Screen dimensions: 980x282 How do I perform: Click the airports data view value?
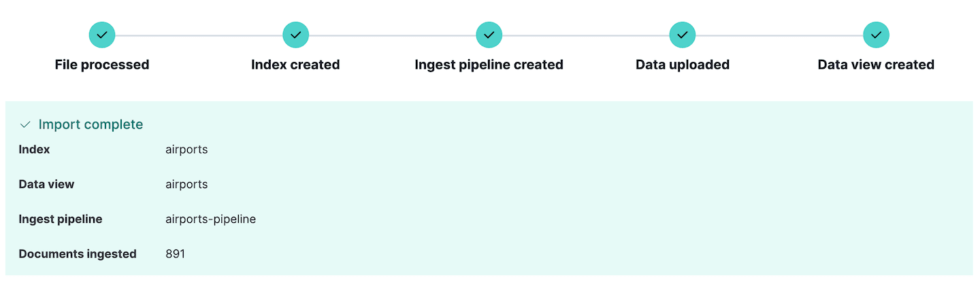(186, 184)
